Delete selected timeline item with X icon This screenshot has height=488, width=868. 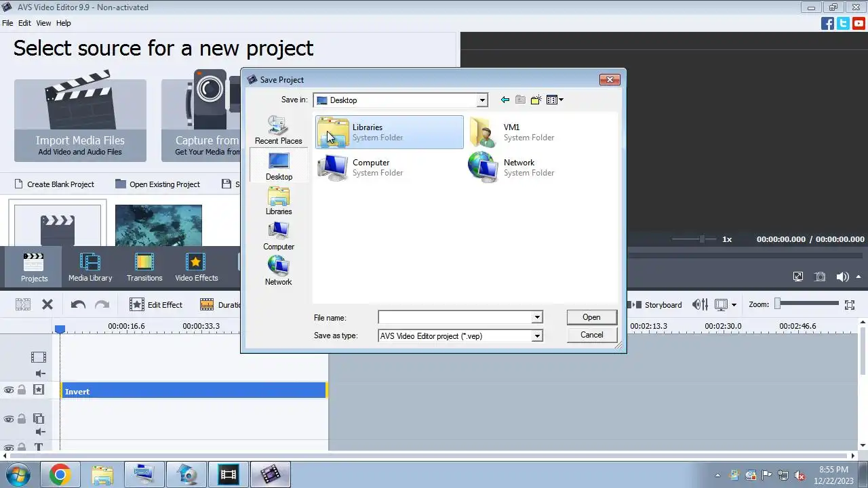(x=47, y=304)
